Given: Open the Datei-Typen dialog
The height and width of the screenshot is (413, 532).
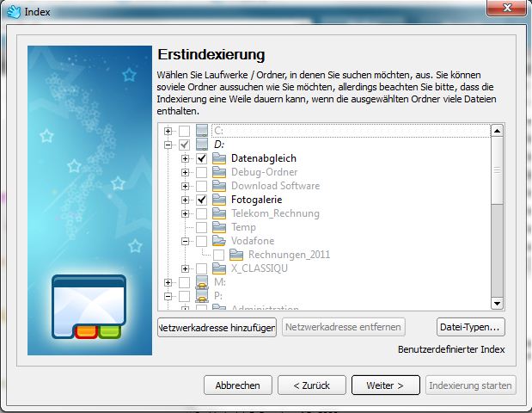Looking at the screenshot, I should coord(470,327).
